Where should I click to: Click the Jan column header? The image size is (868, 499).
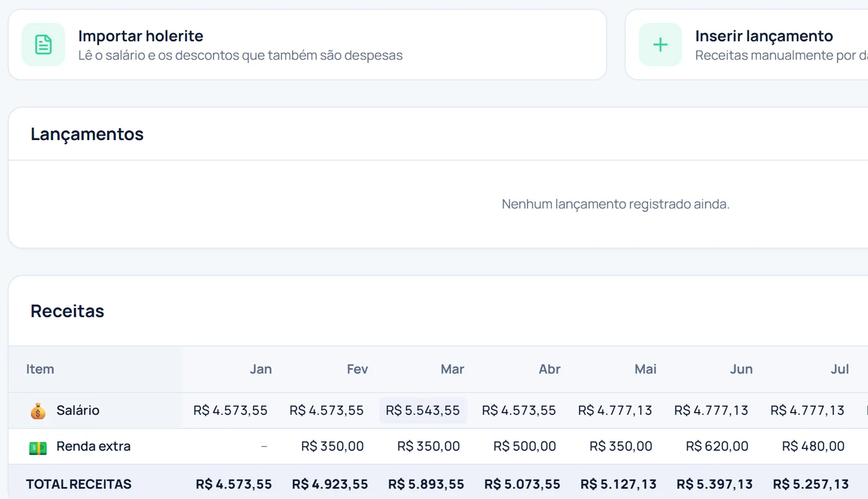pos(260,369)
